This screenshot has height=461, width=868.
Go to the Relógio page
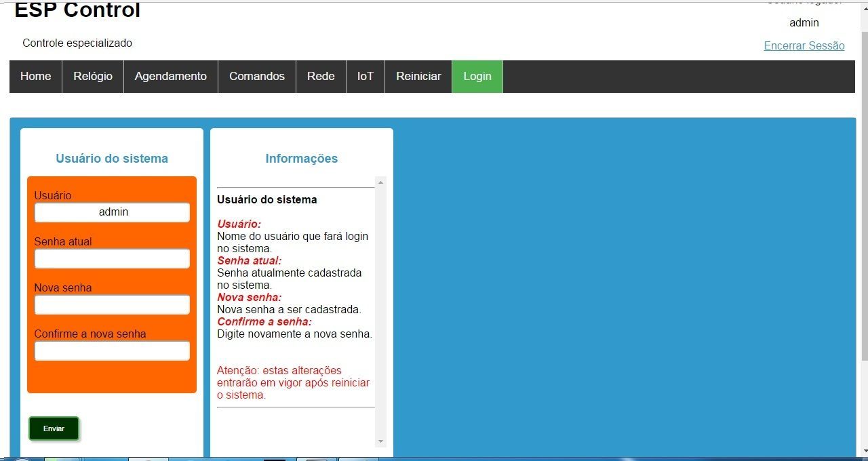click(x=93, y=77)
